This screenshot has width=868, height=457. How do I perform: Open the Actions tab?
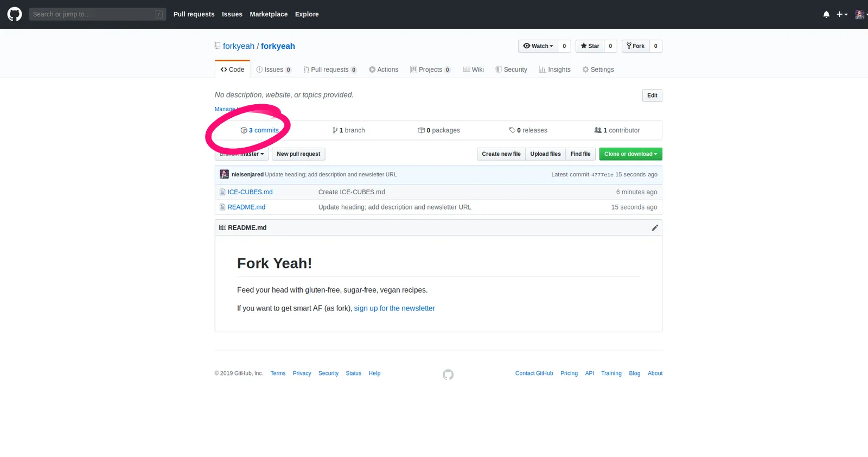coord(384,69)
